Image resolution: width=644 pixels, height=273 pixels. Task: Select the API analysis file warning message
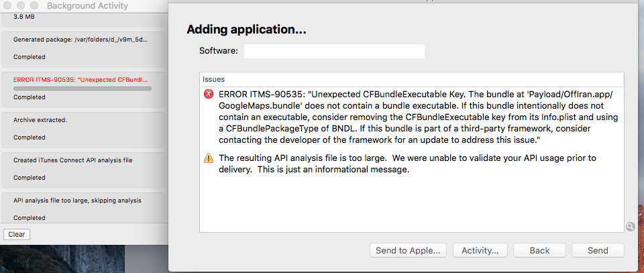(x=407, y=164)
